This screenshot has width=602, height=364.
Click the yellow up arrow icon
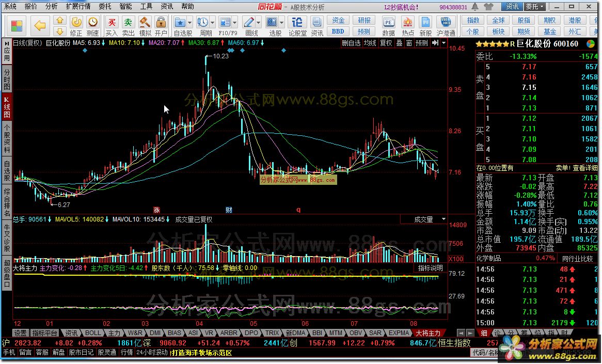coord(59,20)
